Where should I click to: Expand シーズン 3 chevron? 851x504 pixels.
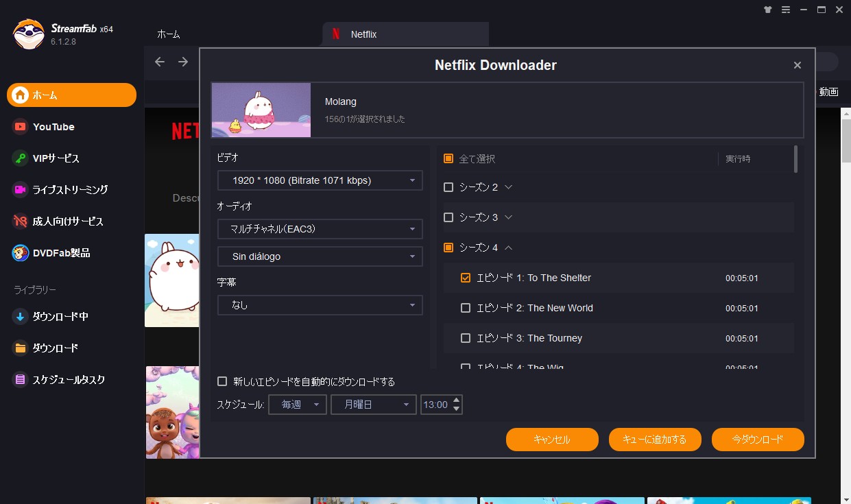coord(508,217)
